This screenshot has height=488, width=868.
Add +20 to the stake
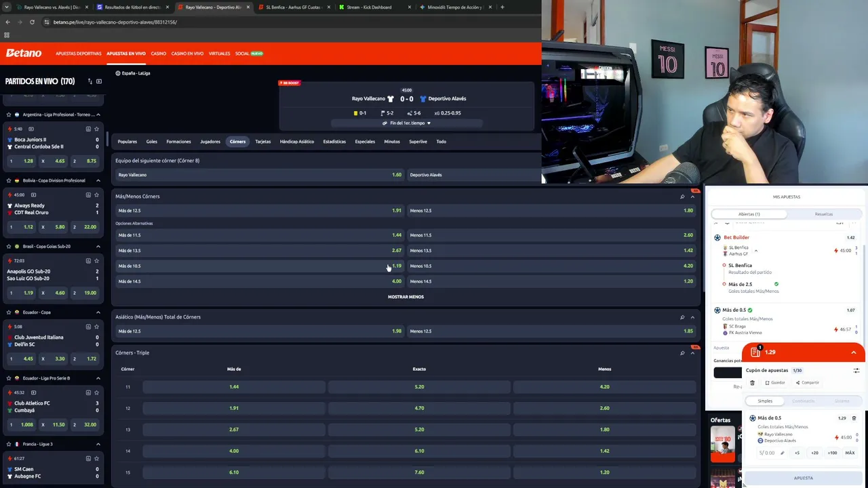[814, 453]
